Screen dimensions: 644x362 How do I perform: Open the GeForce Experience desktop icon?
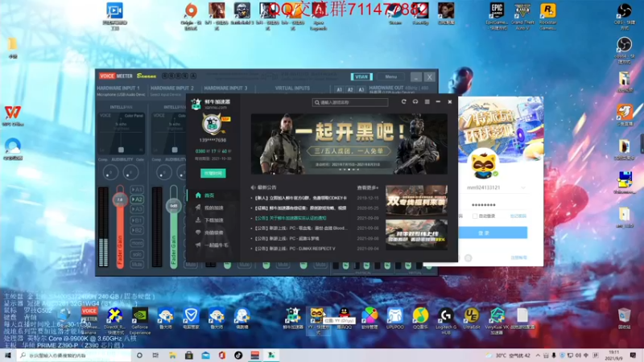pyautogui.click(x=140, y=321)
